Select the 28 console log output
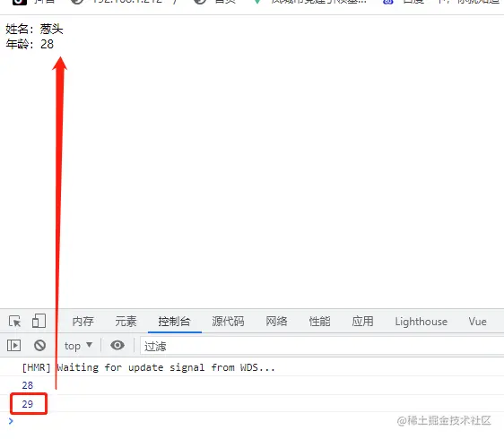Screen dimensions: 504x439 click(x=28, y=385)
